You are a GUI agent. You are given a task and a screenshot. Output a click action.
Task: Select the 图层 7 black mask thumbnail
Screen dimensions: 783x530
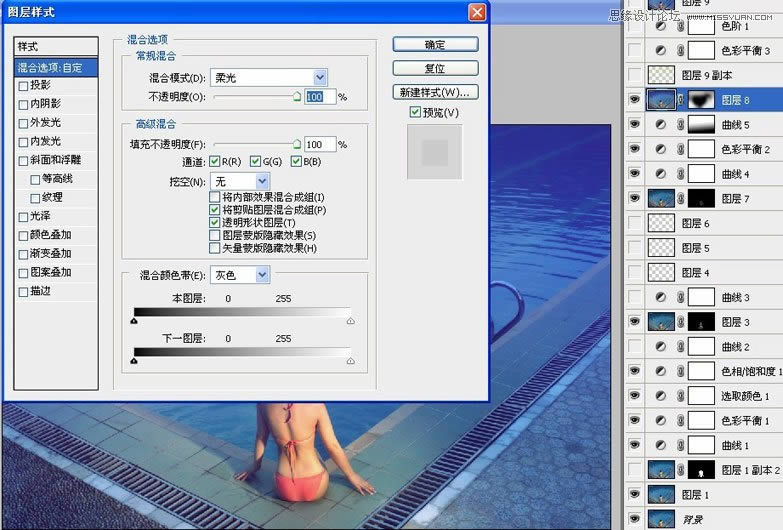[702, 199]
